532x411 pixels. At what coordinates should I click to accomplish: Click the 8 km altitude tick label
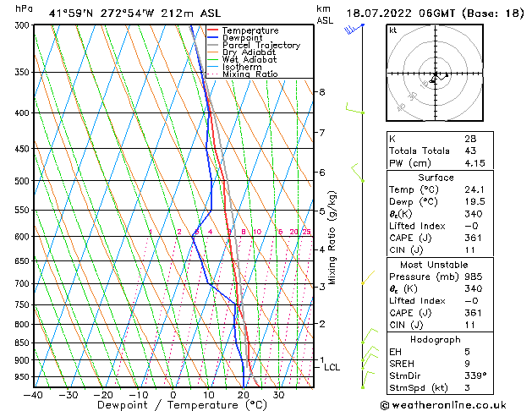(x=322, y=92)
